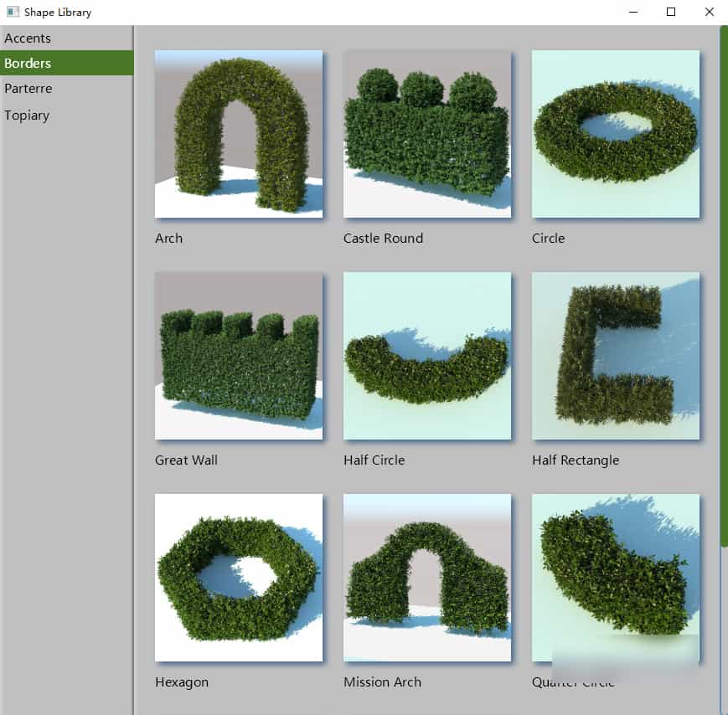Viewport: 728px width, 715px height.
Task: Click the Half Rectangle caption
Action: 576,460
